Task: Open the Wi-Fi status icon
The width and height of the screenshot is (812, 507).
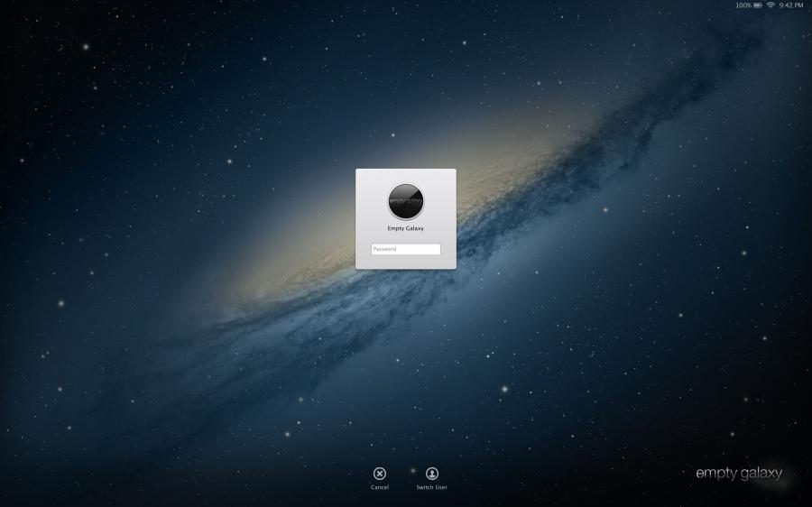Action: tap(770, 5)
